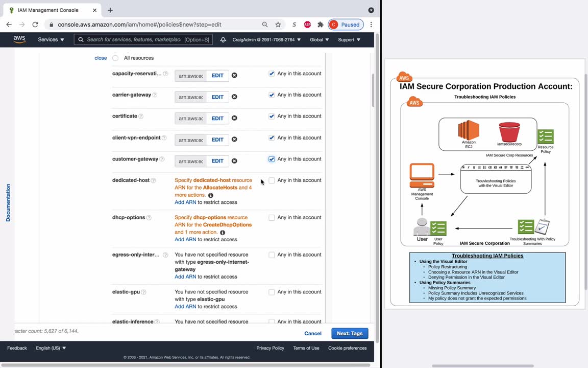The height and width of the screenshot is (368, 588).
Task: Uncheck Any in this account for client-vpn-endpoint
Action: click(x=272, y=138)
